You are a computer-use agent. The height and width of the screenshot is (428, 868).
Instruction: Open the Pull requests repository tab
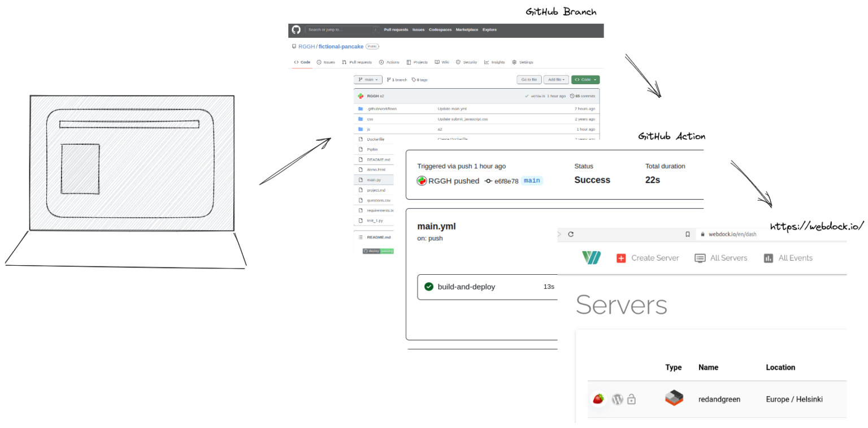tap(357, 62)
